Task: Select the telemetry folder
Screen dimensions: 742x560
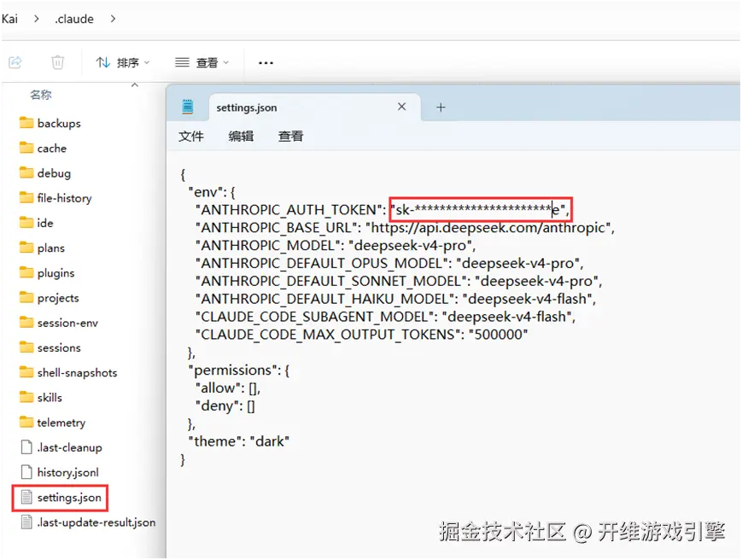Action: pos(53,423)
